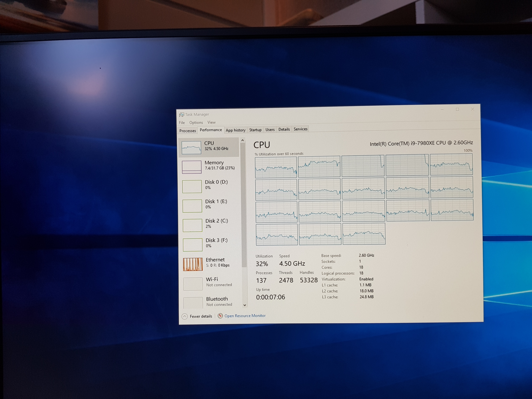Click Open Resource Monitor link
The image size is (532, 399).
[245, 315]
